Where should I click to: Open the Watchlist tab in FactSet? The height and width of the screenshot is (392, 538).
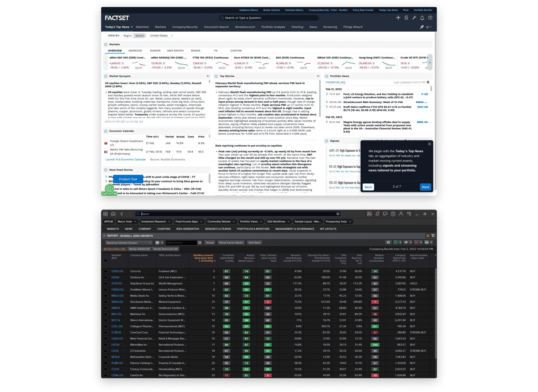click(x=142, y=27)
